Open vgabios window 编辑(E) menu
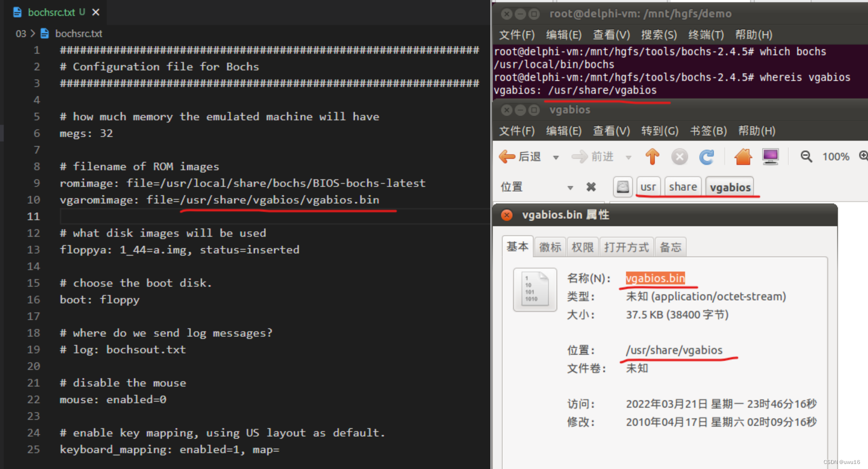 564,131
